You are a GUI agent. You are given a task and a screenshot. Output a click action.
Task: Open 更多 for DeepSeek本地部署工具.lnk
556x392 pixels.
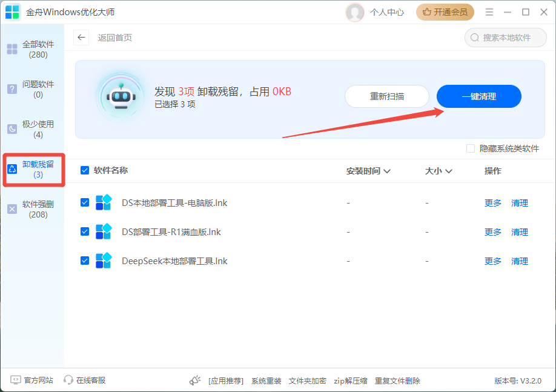493,261
